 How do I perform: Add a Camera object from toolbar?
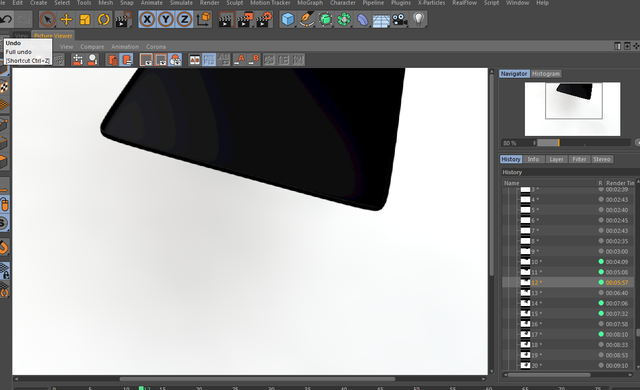click(400, 19)
